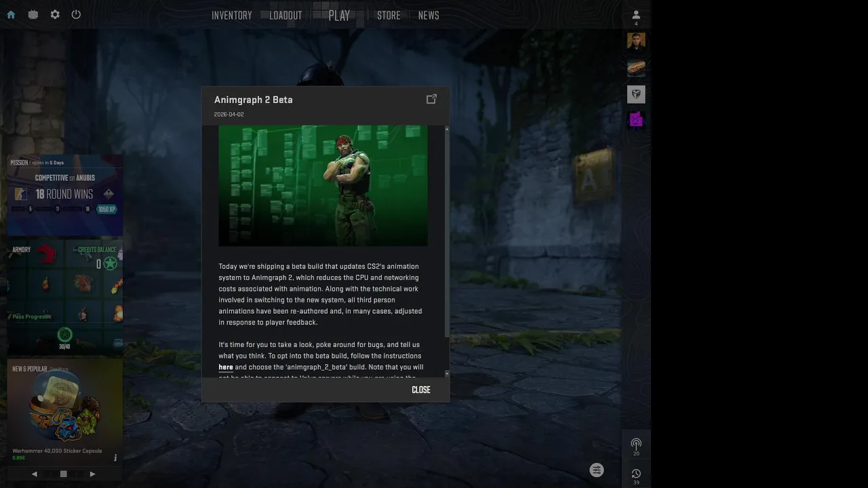Open the friends list person icon

point(636,15)
